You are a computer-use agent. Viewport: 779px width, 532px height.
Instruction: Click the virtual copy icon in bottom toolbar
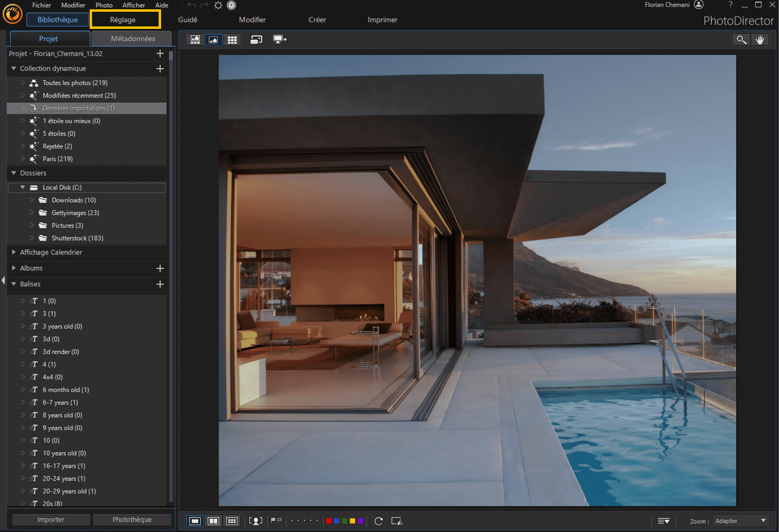click(x=397, y=521)
